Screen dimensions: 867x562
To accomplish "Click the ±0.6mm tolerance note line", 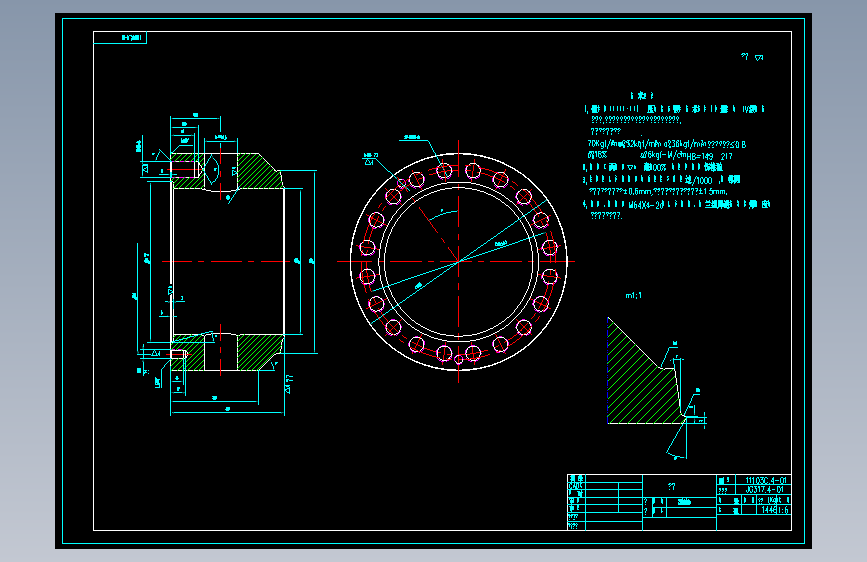I will 658,192.
